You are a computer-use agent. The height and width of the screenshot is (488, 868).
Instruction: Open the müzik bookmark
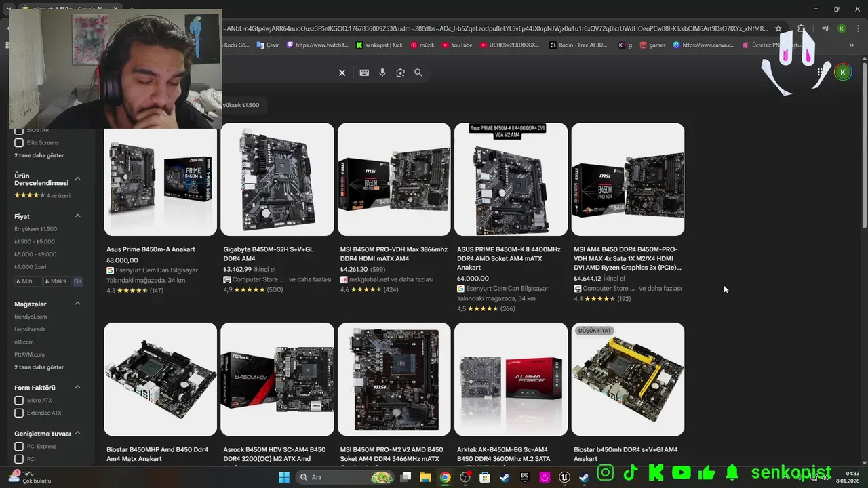(x=422, y=45)
